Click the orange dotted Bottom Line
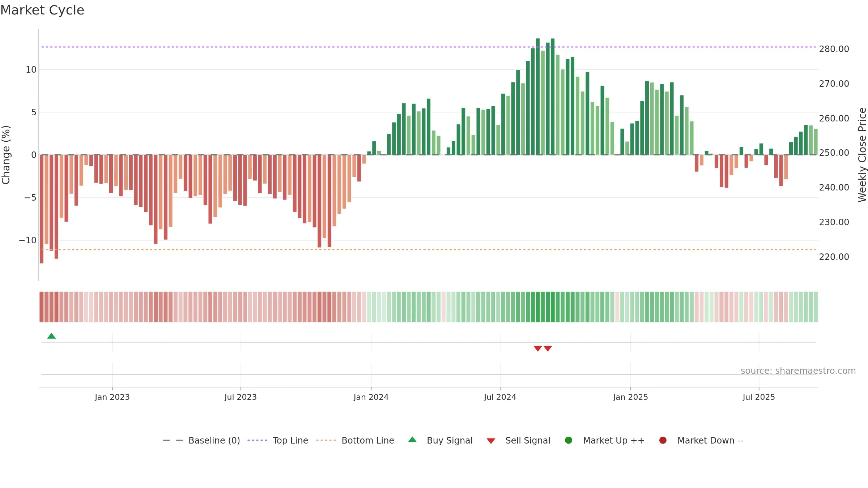Image resolution: width=868 pixels, height=488 pixels. [429, 249]
